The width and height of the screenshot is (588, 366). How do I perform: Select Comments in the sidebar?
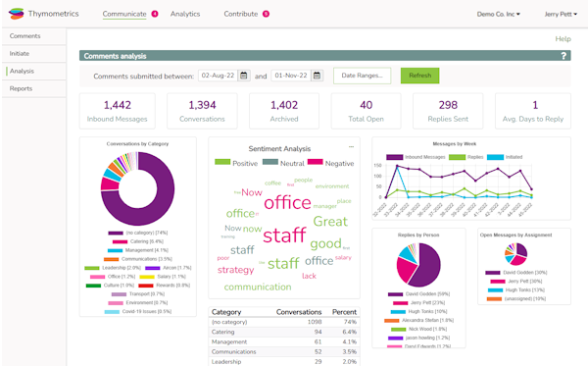(34, 36)
